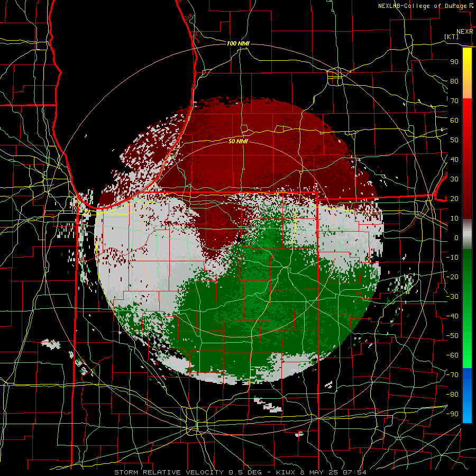This screenshot has width=476, height=476.
Task: Click the 60 value on the velocity scale
Action: pos(454,120)
